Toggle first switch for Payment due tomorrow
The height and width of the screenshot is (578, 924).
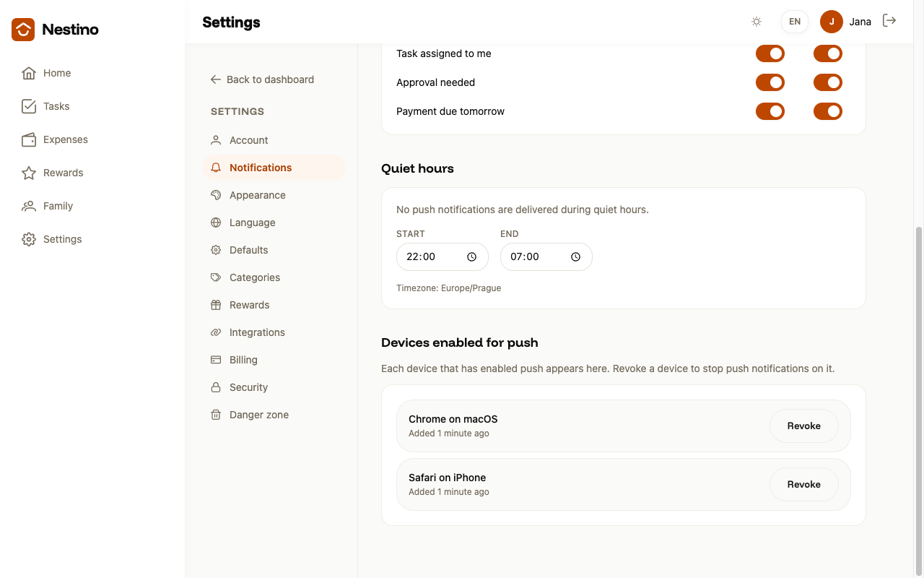coord(770,111)
